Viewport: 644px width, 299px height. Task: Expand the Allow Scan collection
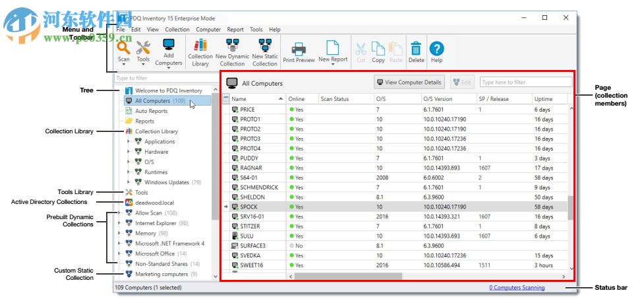119,213
